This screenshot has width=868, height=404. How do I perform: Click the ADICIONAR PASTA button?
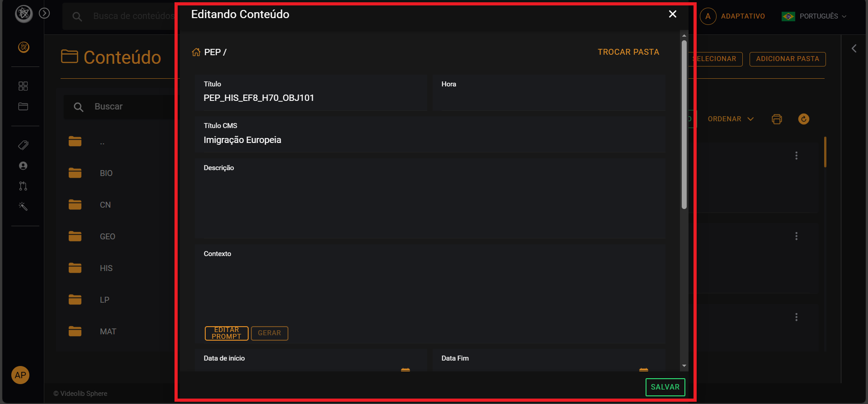pos(788,59)
